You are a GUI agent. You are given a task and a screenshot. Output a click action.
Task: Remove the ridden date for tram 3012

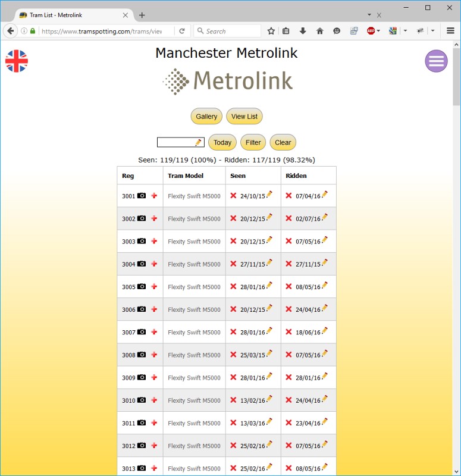point(288,445)
